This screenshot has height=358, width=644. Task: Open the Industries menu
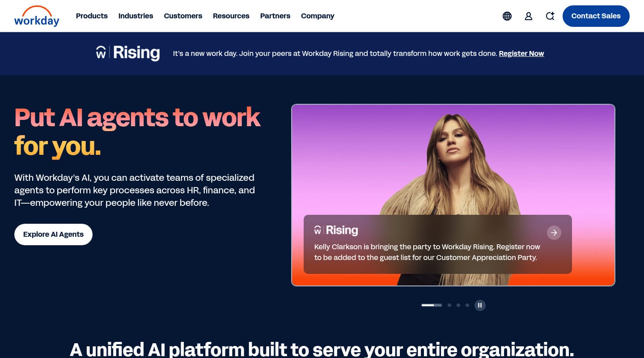pos(136,16)
